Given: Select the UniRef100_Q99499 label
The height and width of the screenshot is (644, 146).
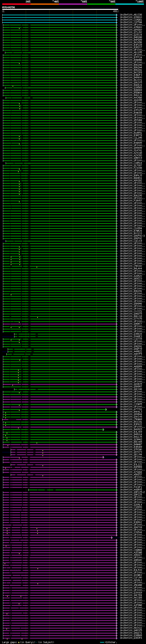Looking at the screenshot, I should pos(131,148).
